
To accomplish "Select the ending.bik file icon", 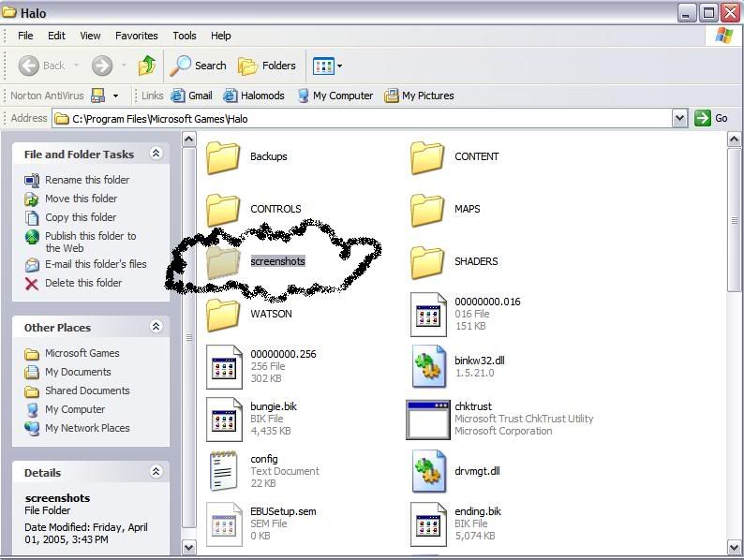I will coord(428,524).
